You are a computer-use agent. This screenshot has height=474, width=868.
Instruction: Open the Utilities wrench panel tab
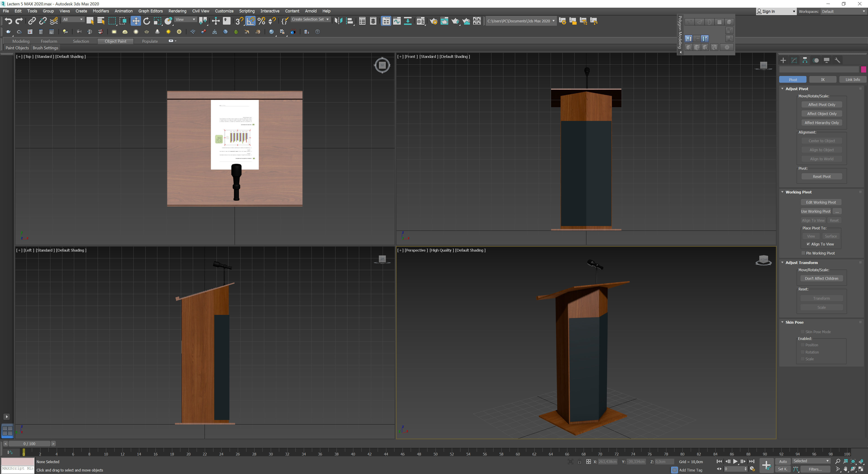(837, 60)
